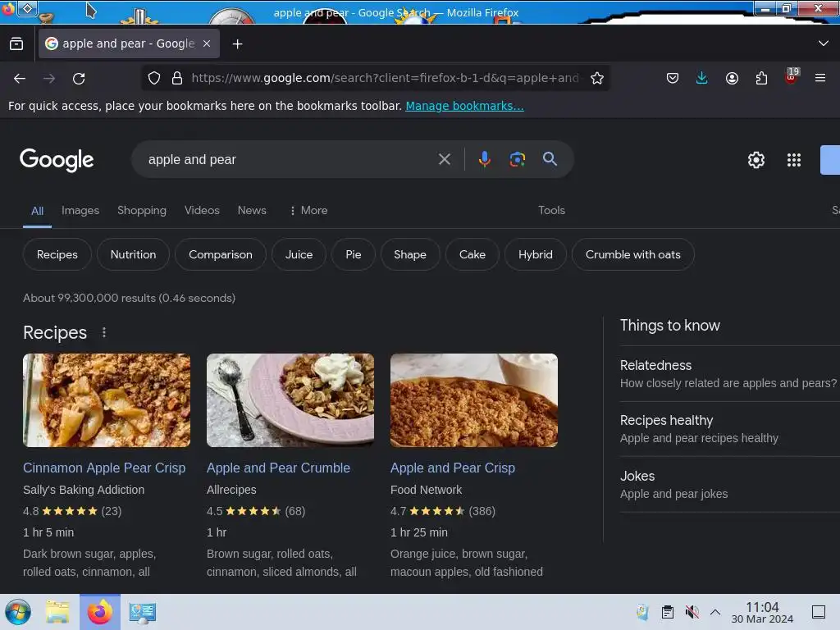The image size is (840, 630).
Task: Filter by Nutrition chip
Action: click(134, 254)
